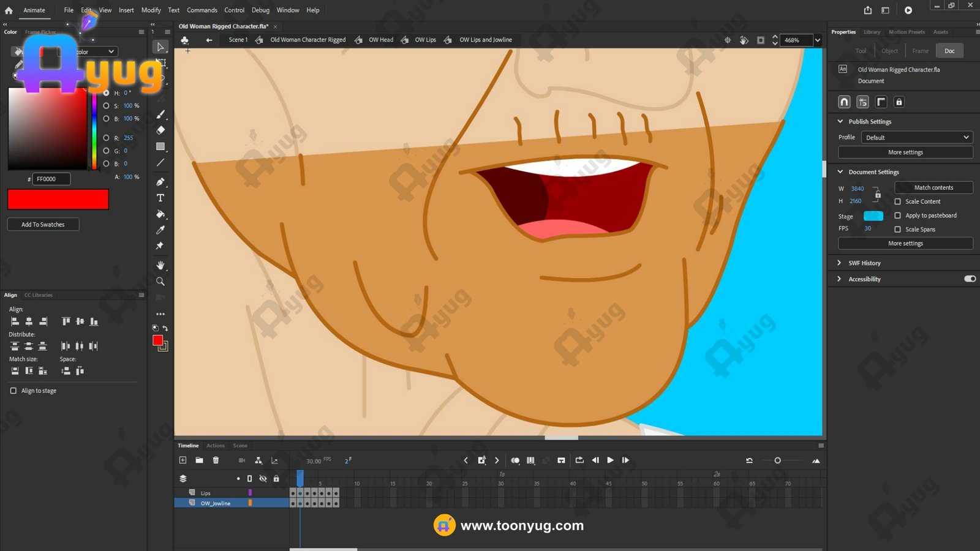This screenshot has width=980, height=551.
Task: Click the Add To Swatches button
Action: tap(43, 225)
